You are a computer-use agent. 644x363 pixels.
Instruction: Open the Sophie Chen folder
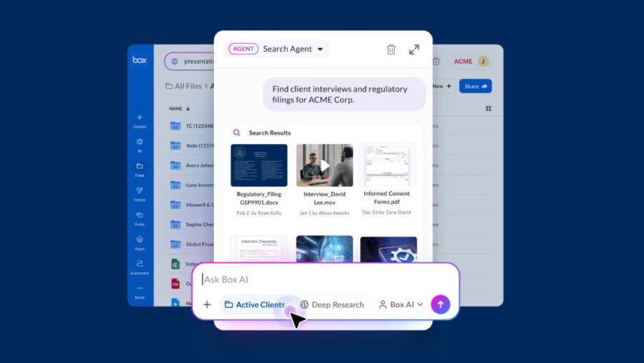coord(192,225)
